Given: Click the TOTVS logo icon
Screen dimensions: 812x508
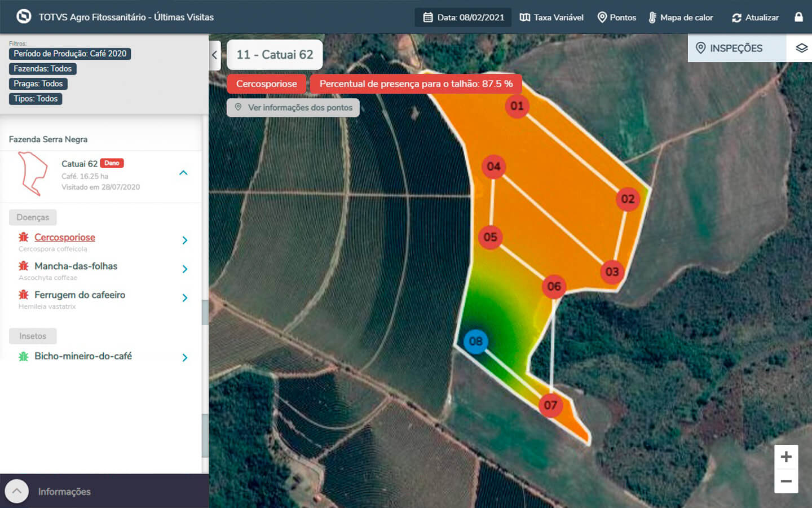Looking at the screenshot, I should tap(24, 16).
